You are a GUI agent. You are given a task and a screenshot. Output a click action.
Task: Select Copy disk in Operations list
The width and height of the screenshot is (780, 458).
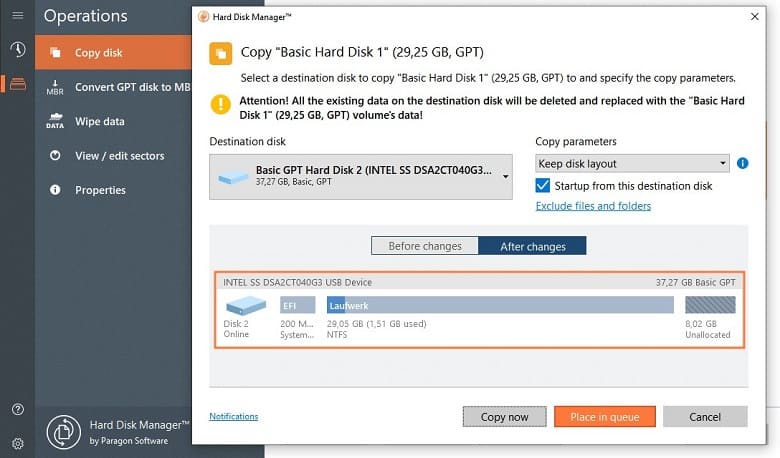113,53
